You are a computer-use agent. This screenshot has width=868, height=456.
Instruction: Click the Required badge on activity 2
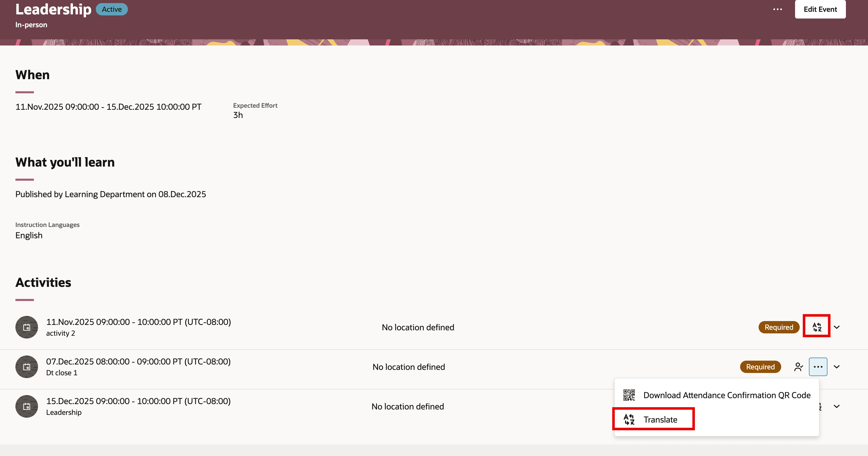pyautogui.click(x=779, y=327)
